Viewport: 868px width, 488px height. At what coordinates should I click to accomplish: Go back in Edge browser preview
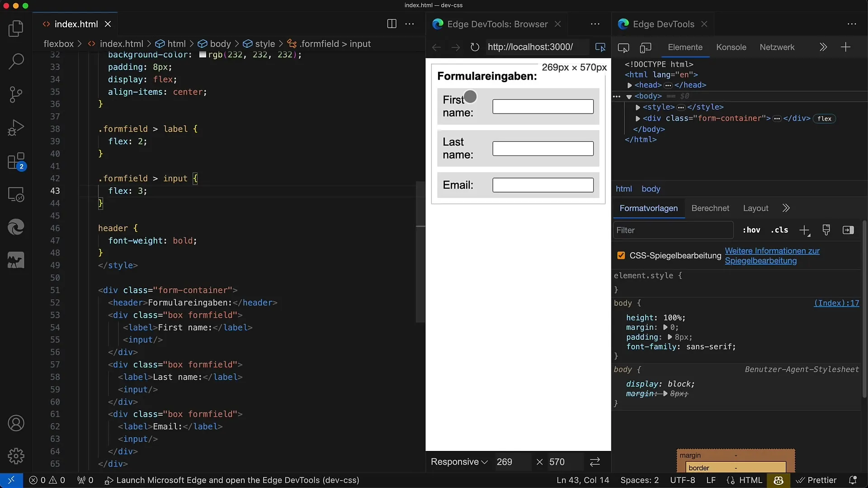pyautogui.click(x=436, y=47)
